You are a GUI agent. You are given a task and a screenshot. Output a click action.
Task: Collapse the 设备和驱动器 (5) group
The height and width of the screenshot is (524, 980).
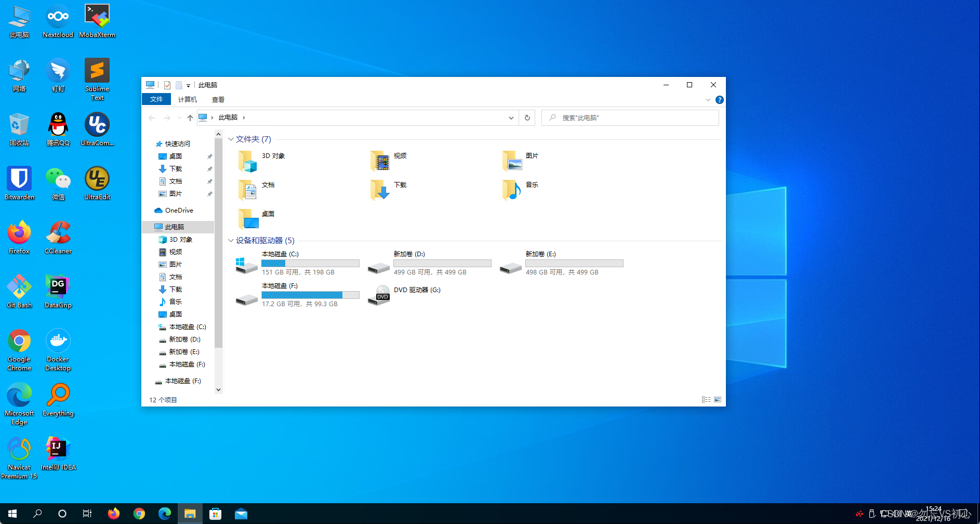(231, 241)
